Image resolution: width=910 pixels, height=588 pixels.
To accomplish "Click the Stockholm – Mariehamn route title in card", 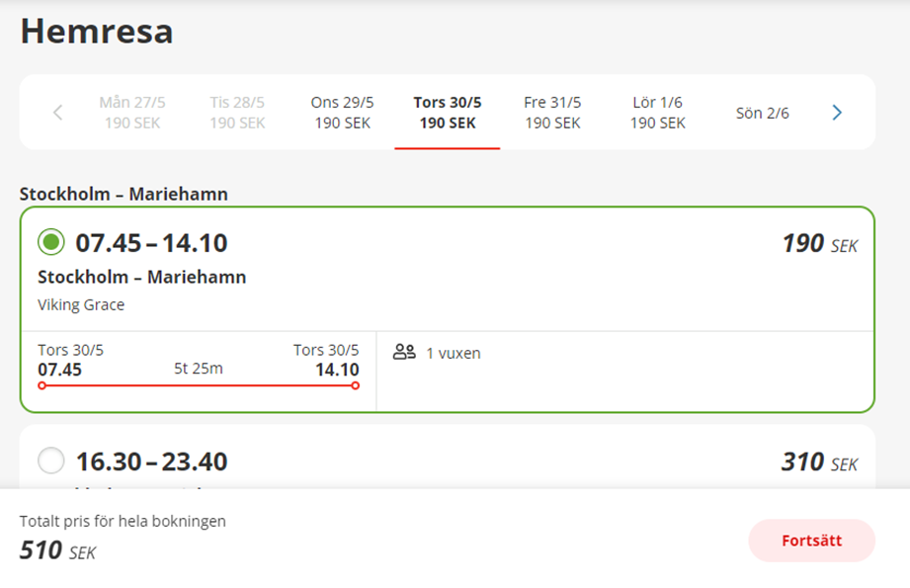I will (142, 277).
